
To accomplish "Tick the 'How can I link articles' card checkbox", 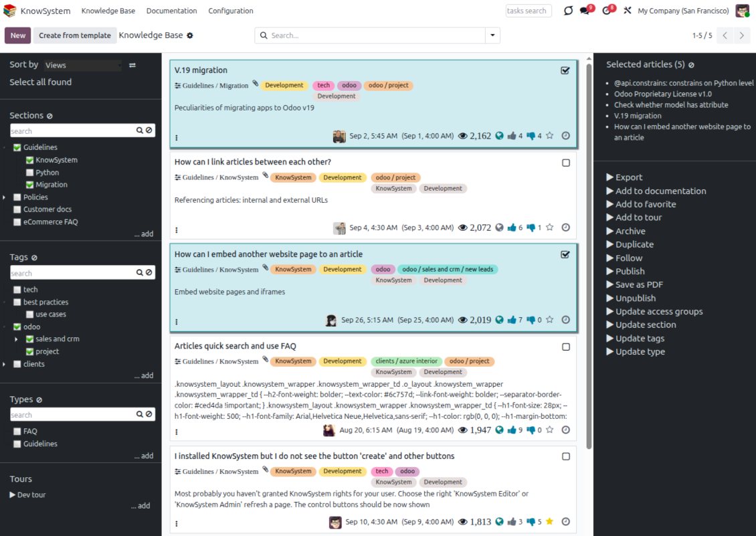I will [565, 163].
